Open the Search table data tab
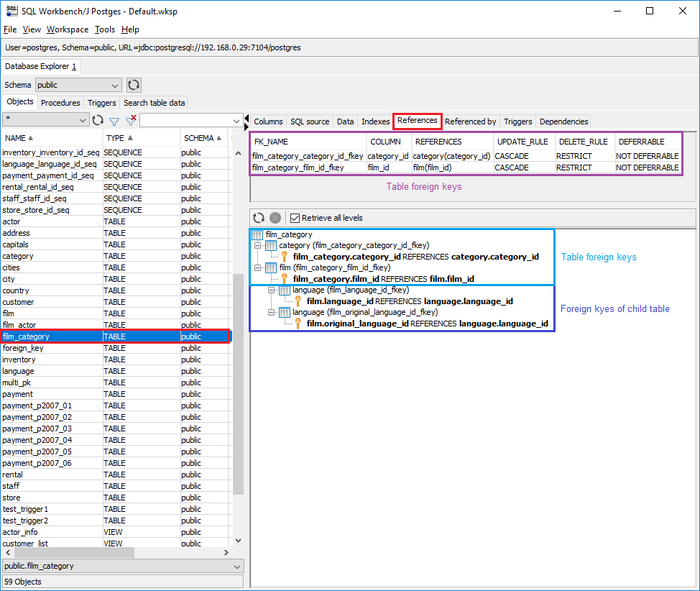This screenshot has width=700, height=591. coord(155,103)
